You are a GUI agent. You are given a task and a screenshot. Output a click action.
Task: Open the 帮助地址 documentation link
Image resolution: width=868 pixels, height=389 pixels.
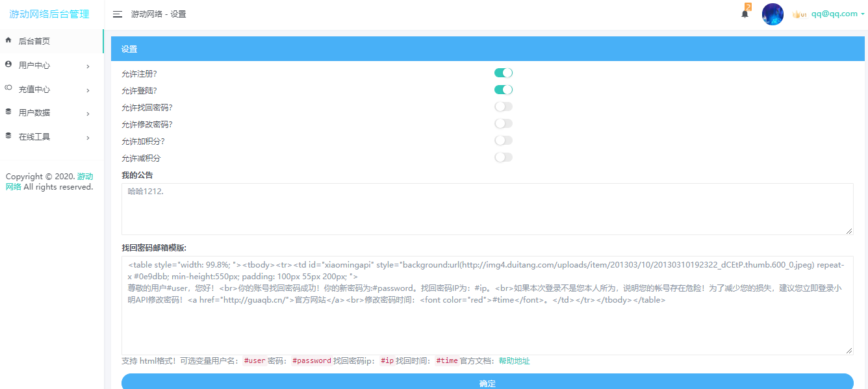tap(515, 361)
